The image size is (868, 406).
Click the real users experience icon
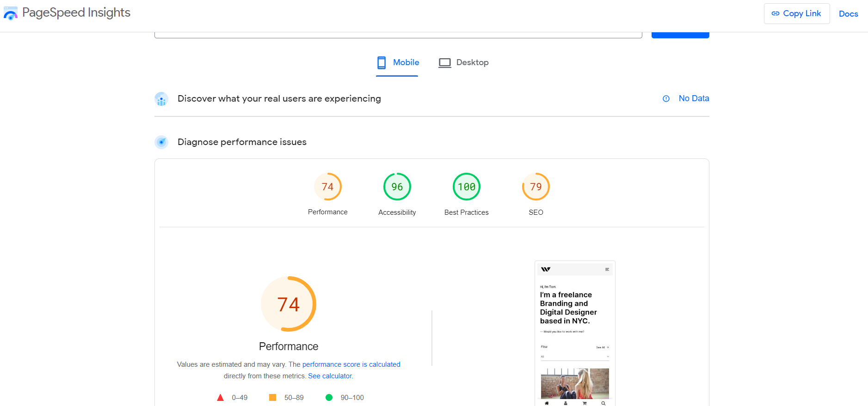(161, 99)
